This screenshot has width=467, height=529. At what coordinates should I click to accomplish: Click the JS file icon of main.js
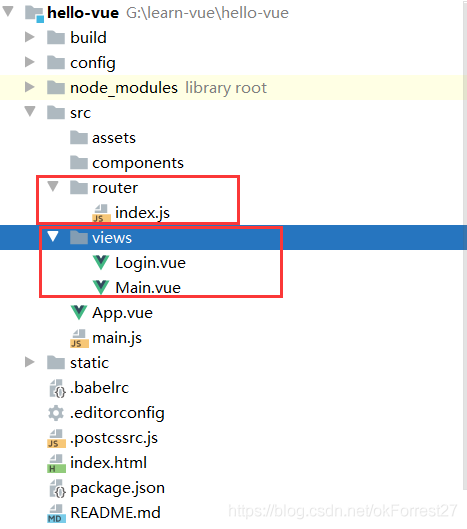[79, 338]
